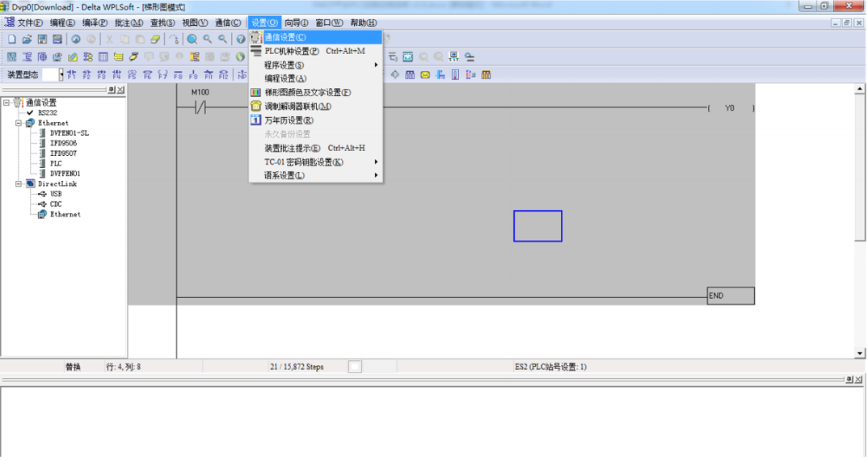868x462 pixels.
Task: Insert F7 output coil
Action: coord(162,74)
